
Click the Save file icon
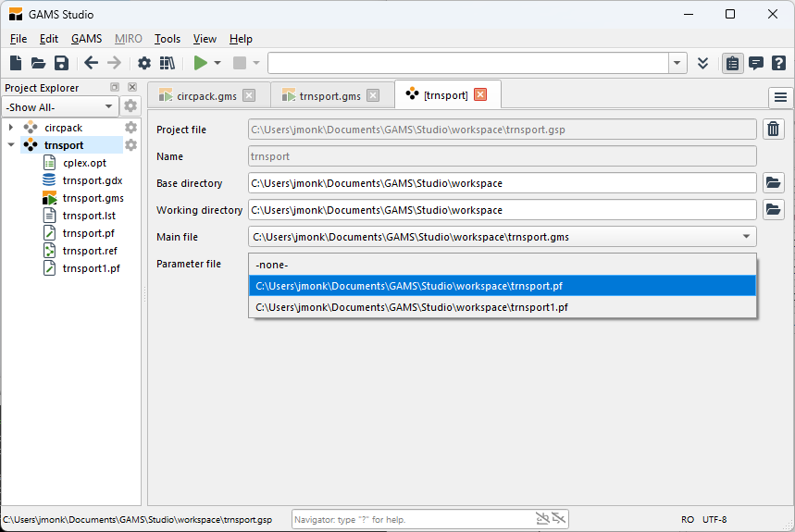pos(61,63)
